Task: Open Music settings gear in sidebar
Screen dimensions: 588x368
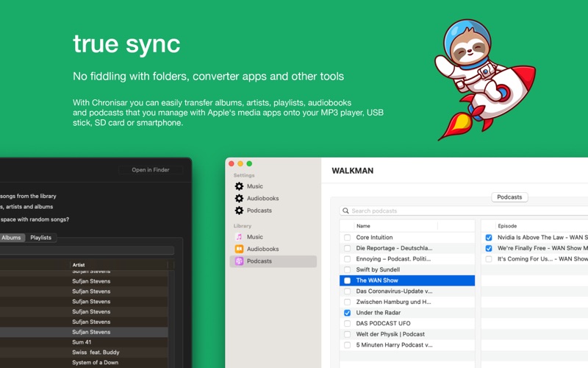Action: pos(239,186)
